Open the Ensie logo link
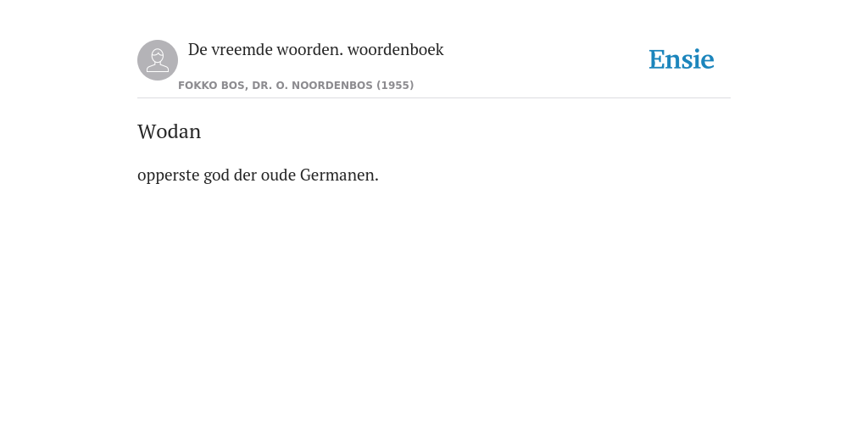 tap(682, 59)
